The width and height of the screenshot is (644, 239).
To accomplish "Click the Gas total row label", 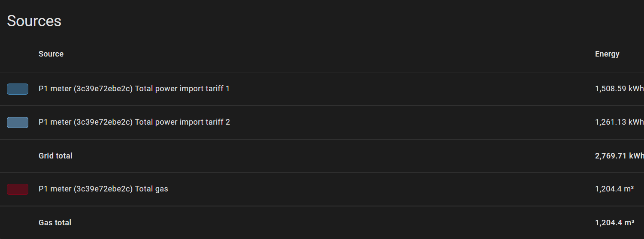I will pyautogui.click(x=55, y=223).
